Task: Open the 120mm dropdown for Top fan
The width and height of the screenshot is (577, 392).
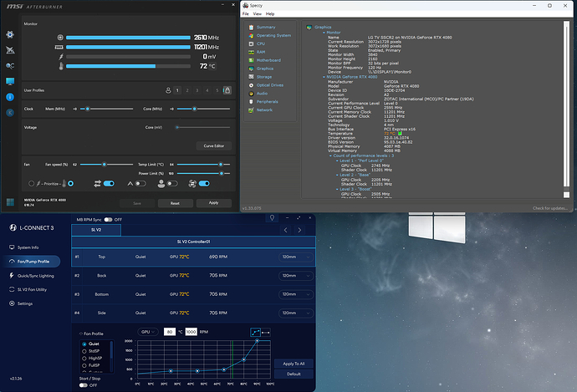Action: pos(295,257)
